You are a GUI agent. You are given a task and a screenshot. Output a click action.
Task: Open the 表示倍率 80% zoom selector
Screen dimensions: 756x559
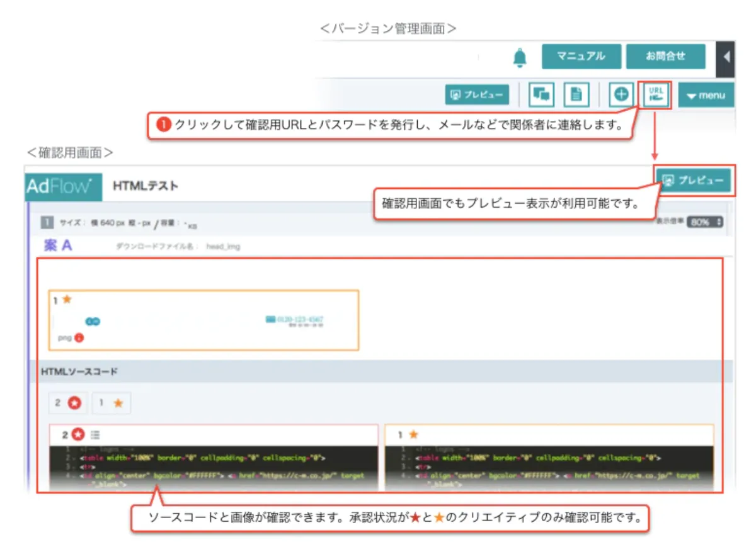(705, 222)
